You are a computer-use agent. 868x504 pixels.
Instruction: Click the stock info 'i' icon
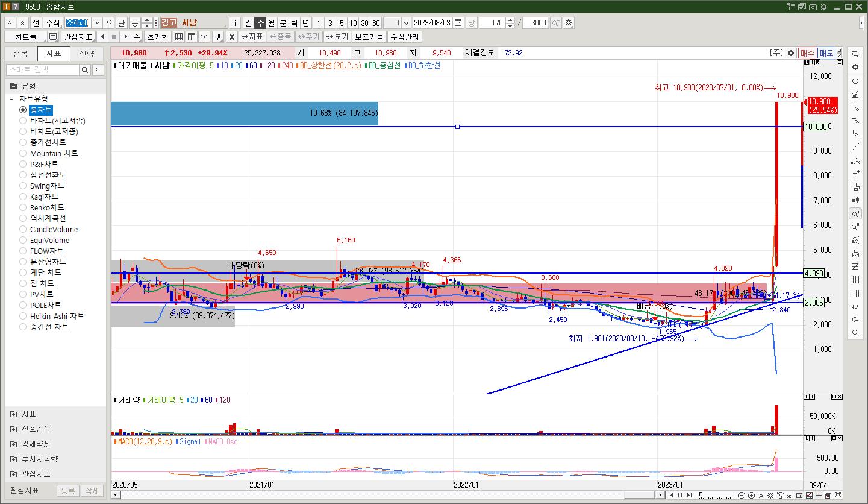coord(235,23)
